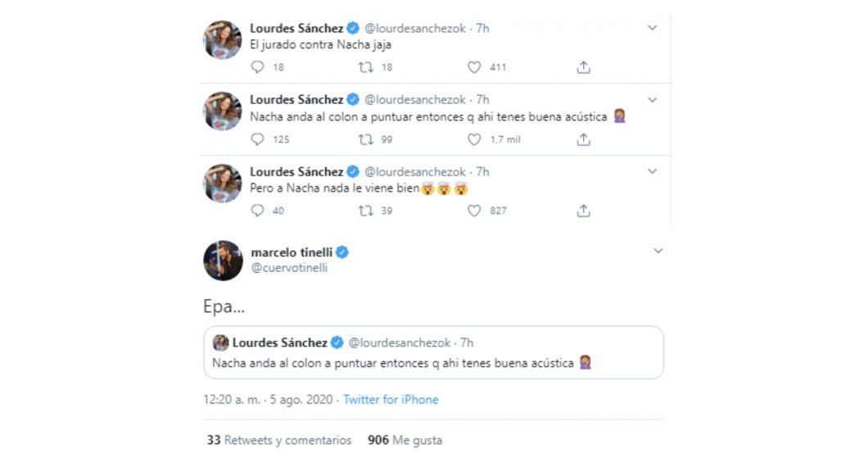Screen dimensions: 868x472
Task: Retweet the tweet with 99 retweets
Action: [x=366, y=139]
